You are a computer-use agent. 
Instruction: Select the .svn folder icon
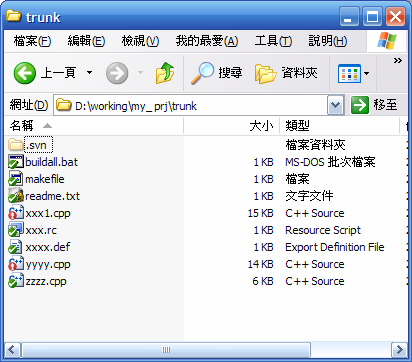(x=15, y=145)
